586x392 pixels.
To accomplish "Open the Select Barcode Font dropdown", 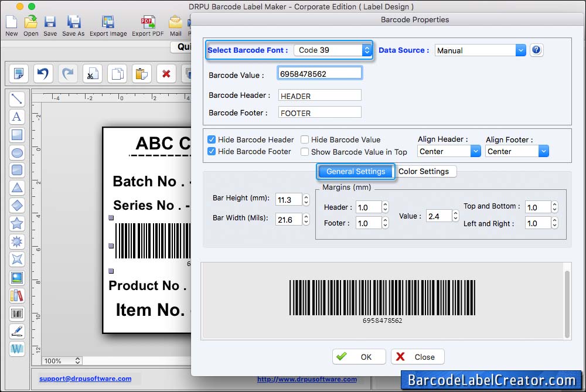I will tap(332, 50).
